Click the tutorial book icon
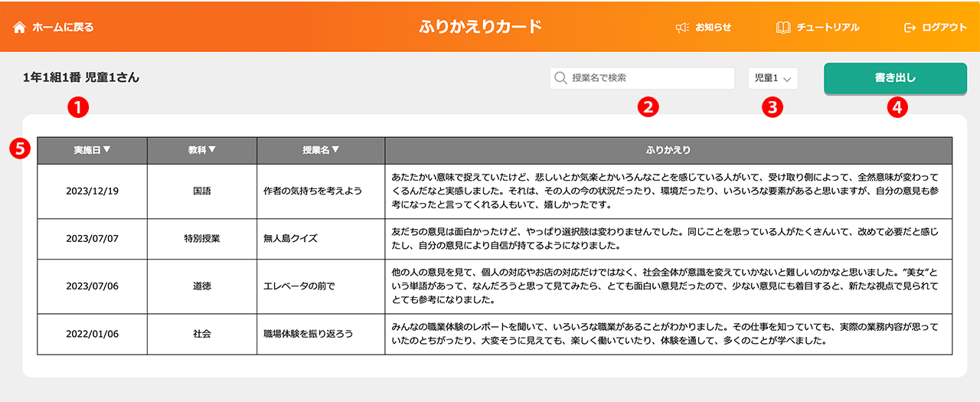The height and width of the screenshot is (402, 980). 783,28
